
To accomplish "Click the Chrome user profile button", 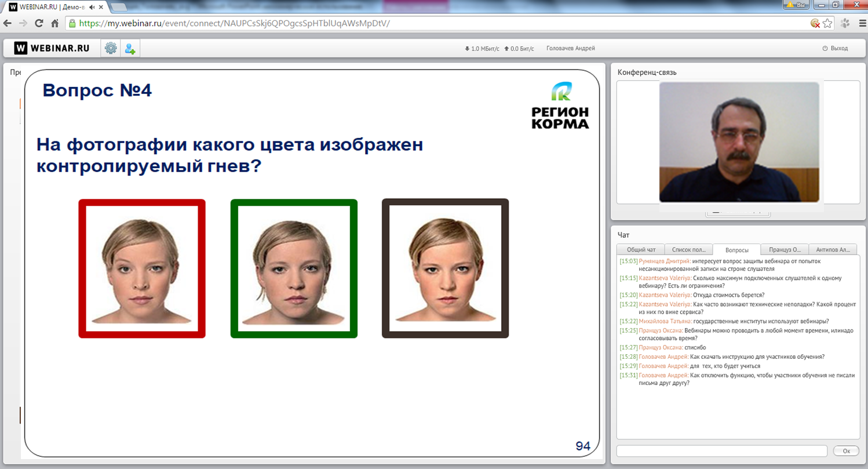I will pyautogui.click(x=797, y=5).
